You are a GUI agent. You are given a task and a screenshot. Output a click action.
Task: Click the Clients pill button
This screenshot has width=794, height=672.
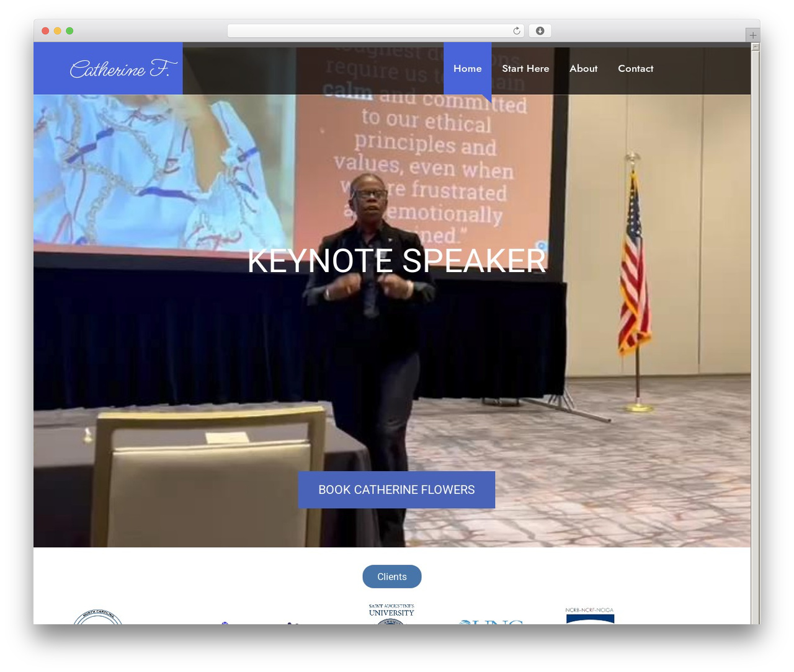tap(392, 577)
